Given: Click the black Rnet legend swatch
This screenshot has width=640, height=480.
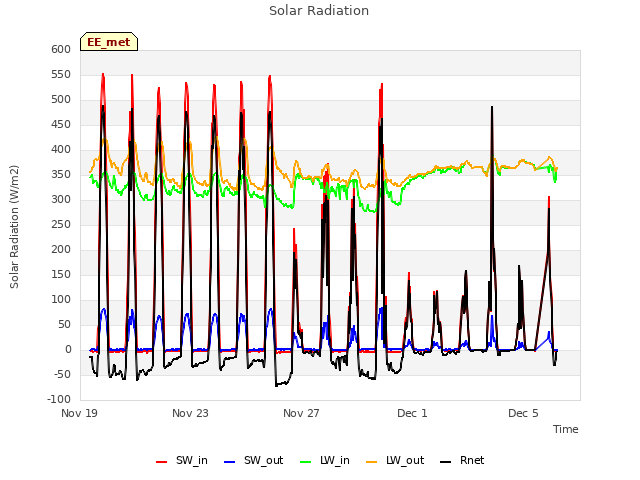Looking at the screenshot, I should [x=446, y=462].
